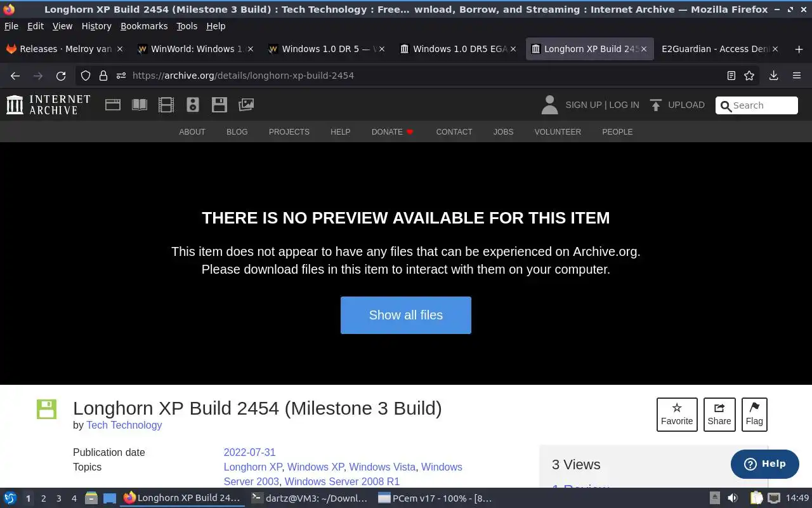Reload the page with the refresh icon
The width and height of the screenshot is (812, 508).
click(x=61, y=76)
